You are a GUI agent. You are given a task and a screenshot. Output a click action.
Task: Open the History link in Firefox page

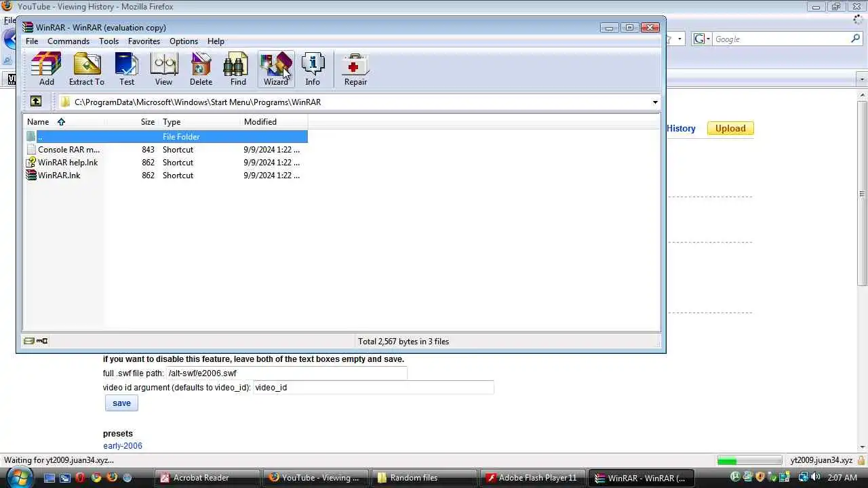tap(681, 128)
